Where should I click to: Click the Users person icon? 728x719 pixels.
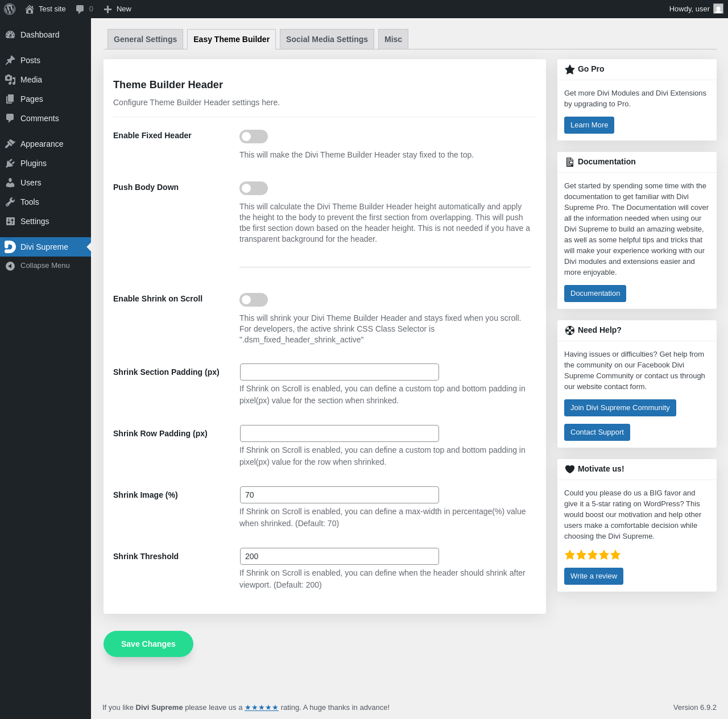pyautogui.click(x=10, y=183)
